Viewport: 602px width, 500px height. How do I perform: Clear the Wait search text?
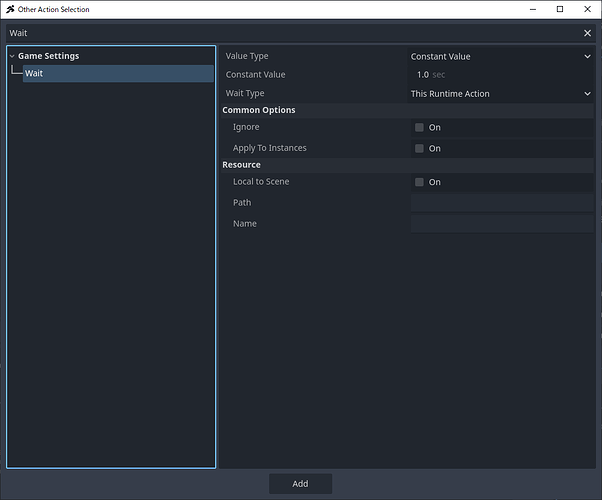point(587,33)
